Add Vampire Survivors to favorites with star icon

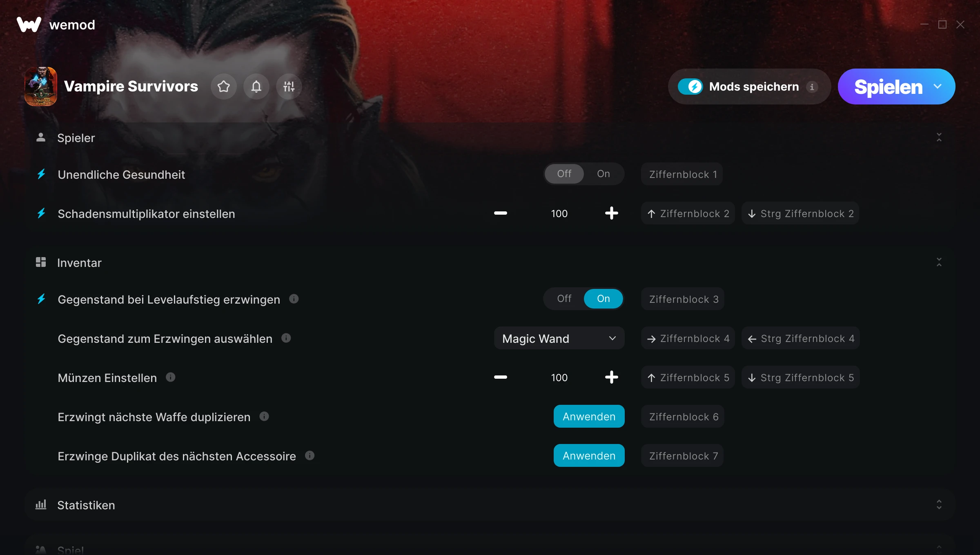pos(223,87)
